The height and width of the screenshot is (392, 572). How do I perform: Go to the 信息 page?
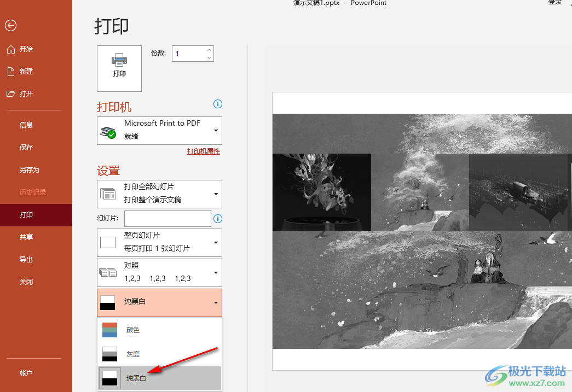coord(36,125)
